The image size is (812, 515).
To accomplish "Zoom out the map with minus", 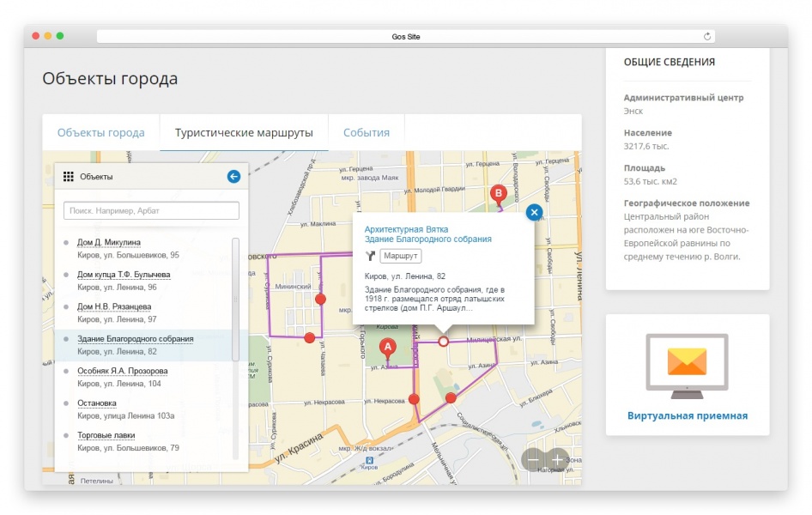I will coord(533,460).
